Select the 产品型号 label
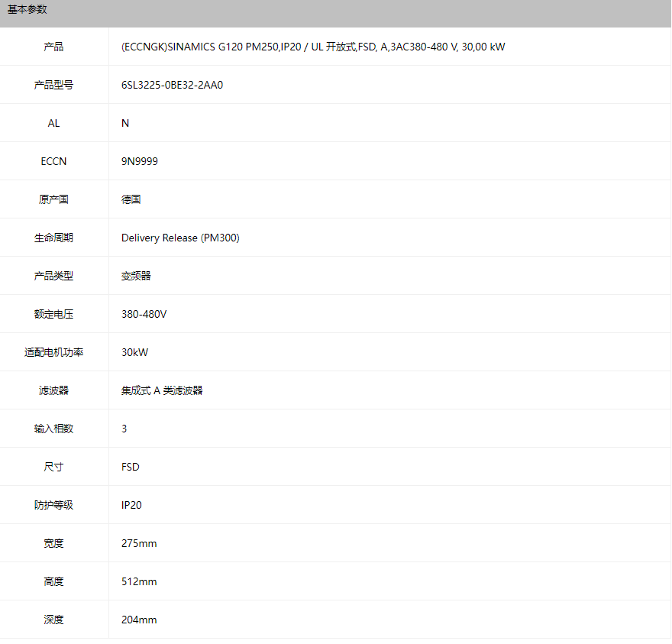Screen dimensions: 672x644 (x=53, y=85)
